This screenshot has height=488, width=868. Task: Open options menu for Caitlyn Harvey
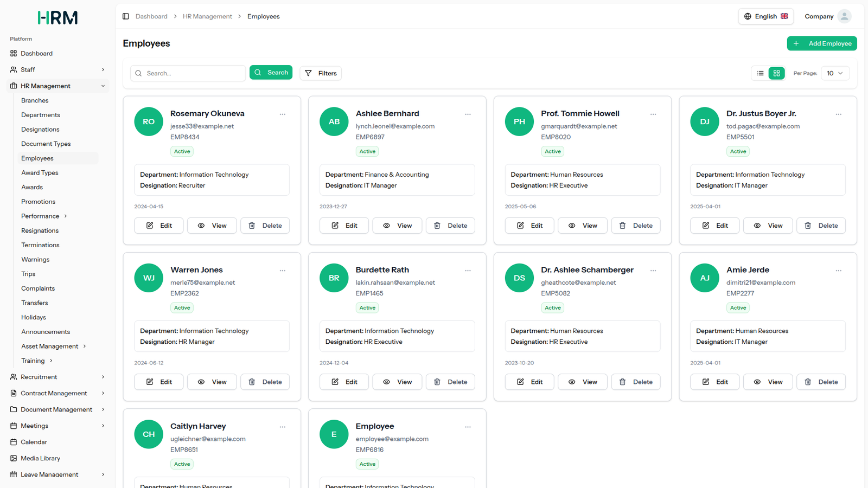[x=283, y=427]
